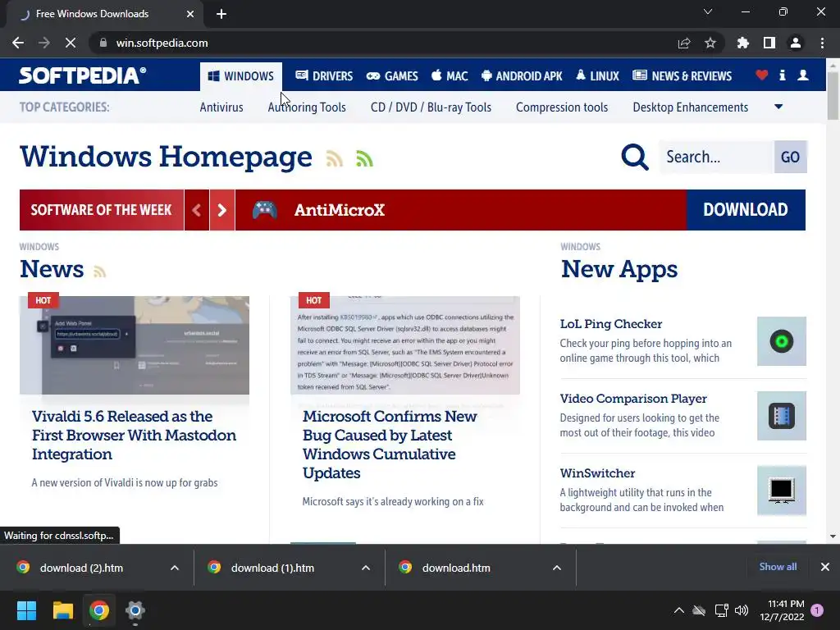Click Show all downloads
Image resolution: width=840 pixels, height=630 pixels.
[x=778, y=567]
